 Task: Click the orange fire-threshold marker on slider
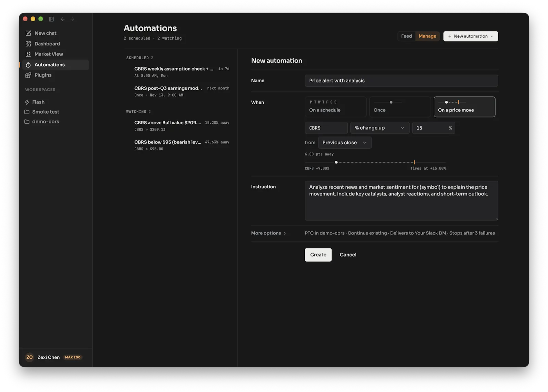point(414,162)
